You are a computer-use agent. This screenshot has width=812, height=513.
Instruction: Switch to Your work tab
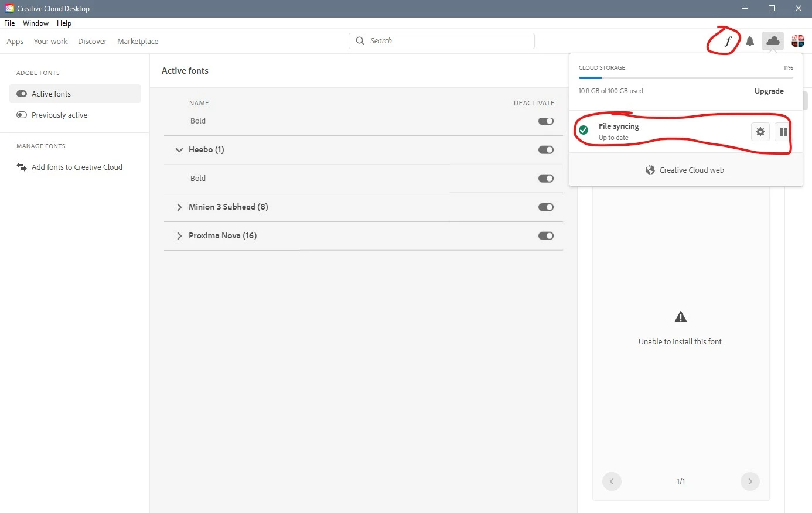pos(50,41)
